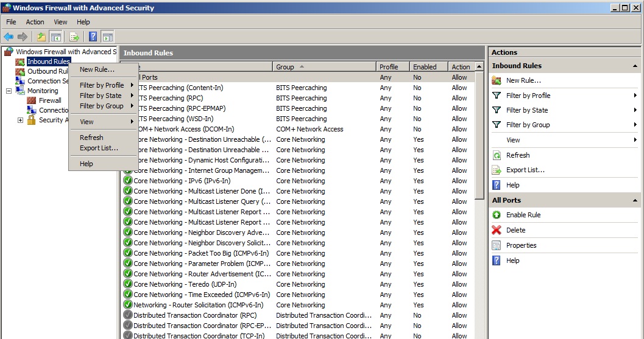Select Outbound Rules in the tree
Image resolution: width=644 pixels, height=339 pixels.
click(48, 71)
